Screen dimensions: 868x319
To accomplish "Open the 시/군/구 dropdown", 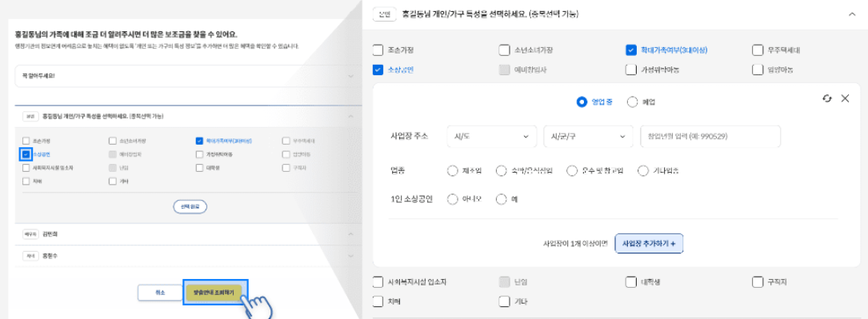I will [x=589, y=137].
